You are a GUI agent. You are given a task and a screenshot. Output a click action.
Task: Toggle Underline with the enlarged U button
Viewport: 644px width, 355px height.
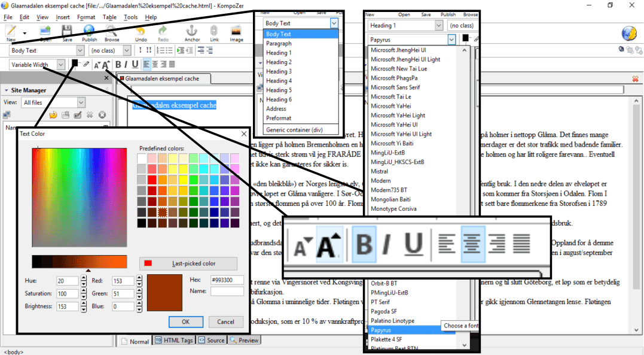pyautogui.click(x=413, y=244)
